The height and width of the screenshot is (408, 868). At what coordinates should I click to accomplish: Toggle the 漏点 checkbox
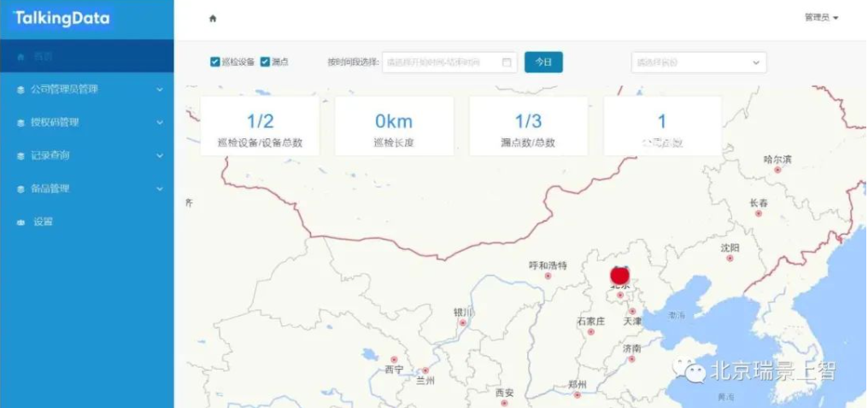pos(265,62)
